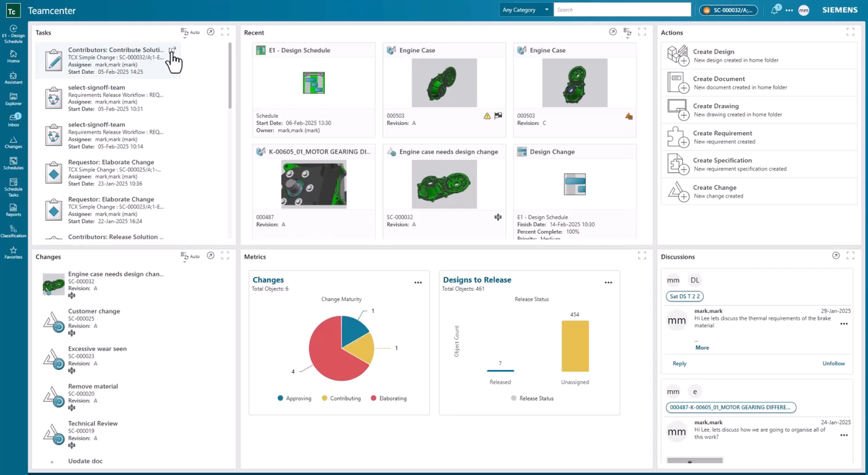Open the Changes tile in a new view

(x=210, y=256)
